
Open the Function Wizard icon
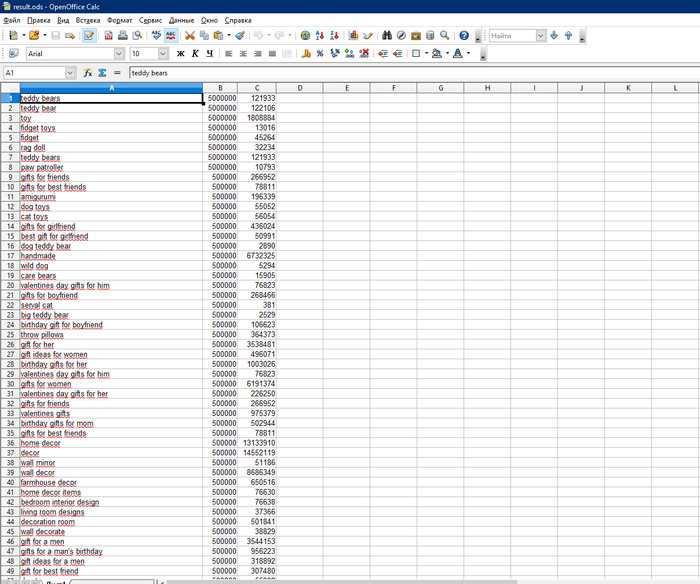point(88,73)
